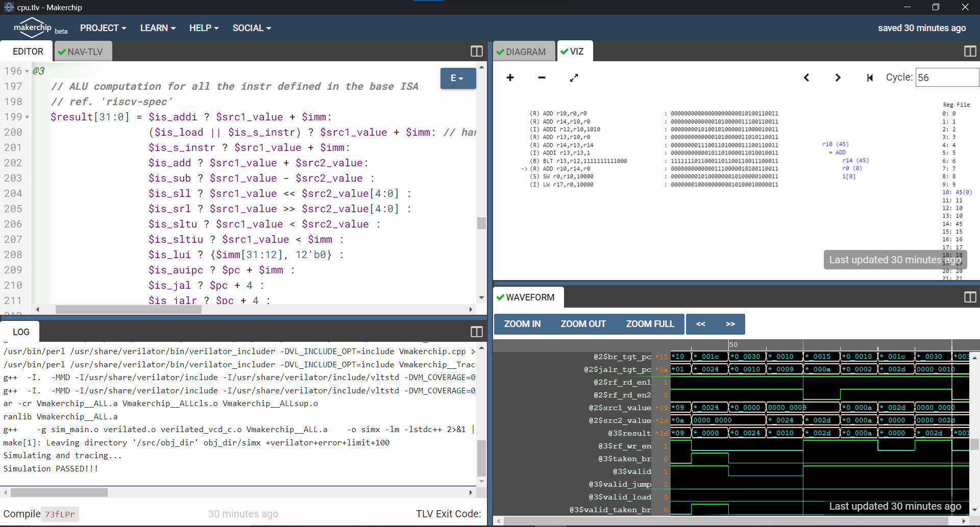Open the SOCIAL menu
The image size is (980, 527).
252,28
